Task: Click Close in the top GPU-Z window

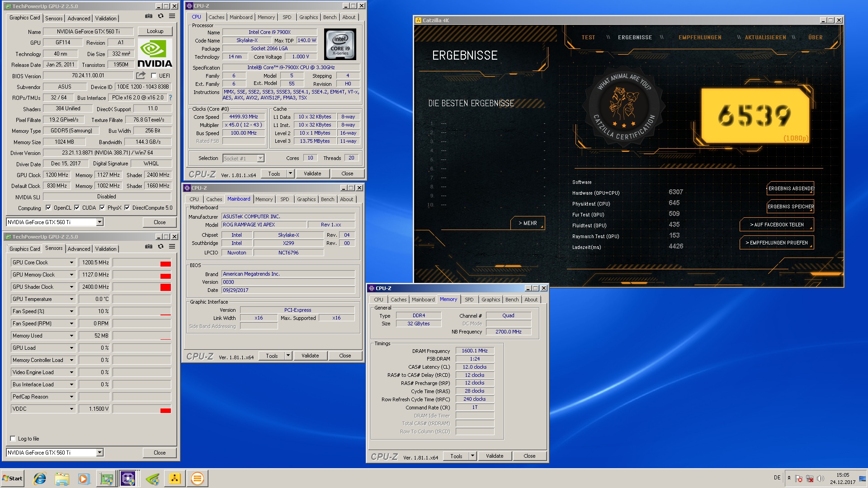Action: coord(160,222)
